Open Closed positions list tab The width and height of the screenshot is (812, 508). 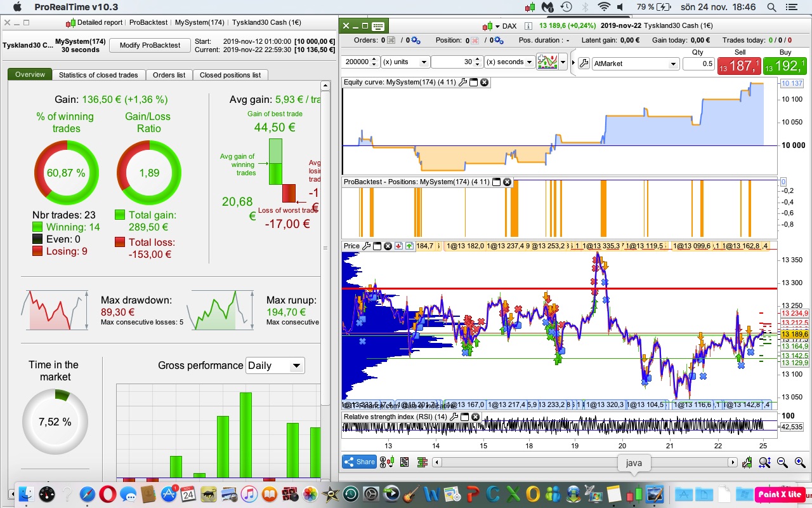230,75
